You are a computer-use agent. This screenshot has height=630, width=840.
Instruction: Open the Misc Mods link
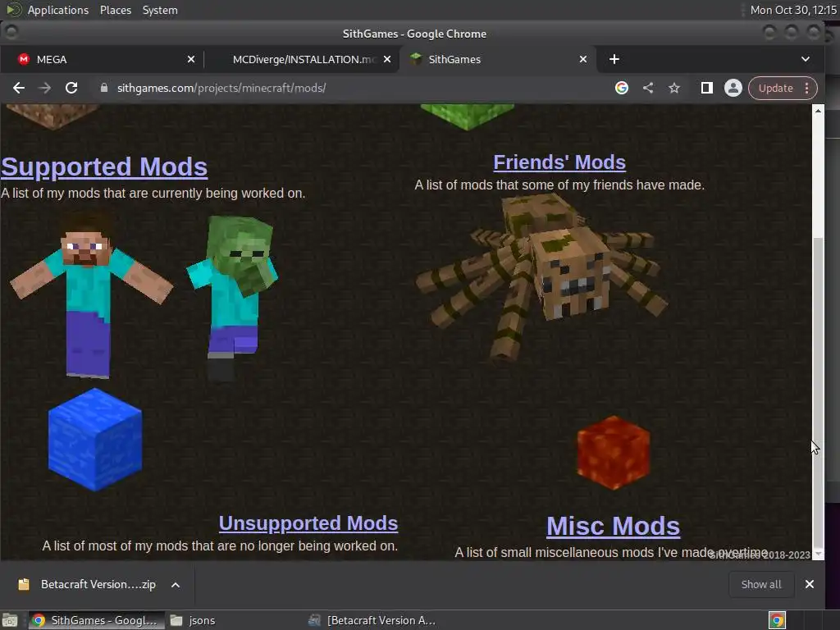point(614,526)
